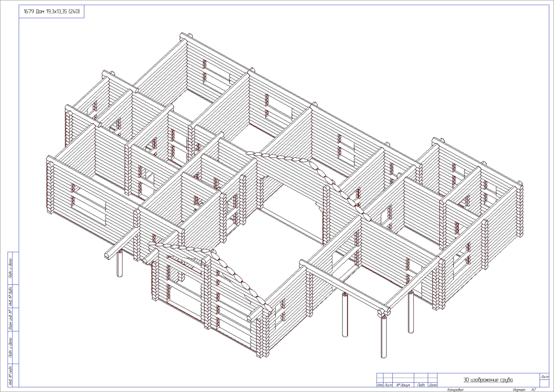
Task: Click the empty cell below 'Лист' at right
Action: point(545,384)
